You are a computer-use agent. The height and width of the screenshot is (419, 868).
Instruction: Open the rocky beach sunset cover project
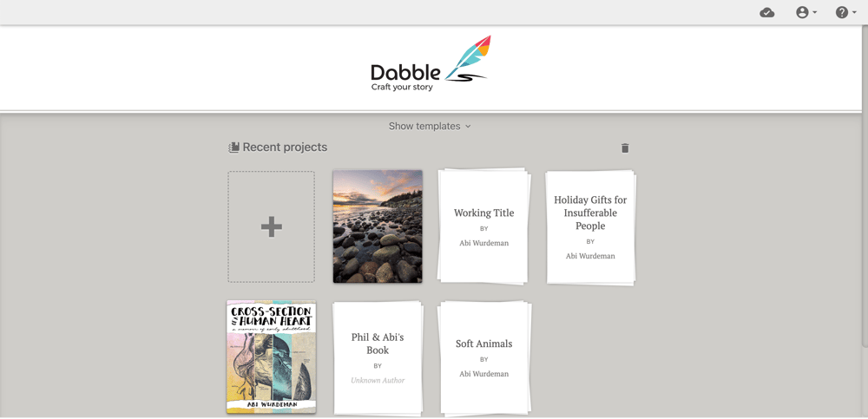pos(378,226)
